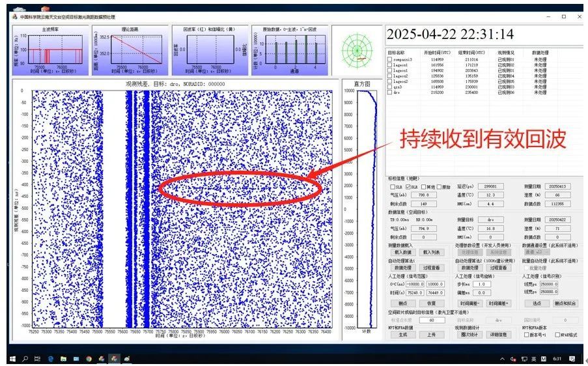Toggle the 版本号+1 checkbox
Viewport: 588px width, 366px height.
click(x=527, y=335)
